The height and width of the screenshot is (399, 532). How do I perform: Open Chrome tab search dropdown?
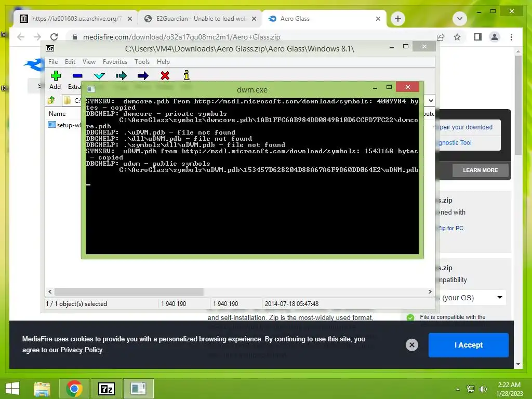tap(460, 19)
